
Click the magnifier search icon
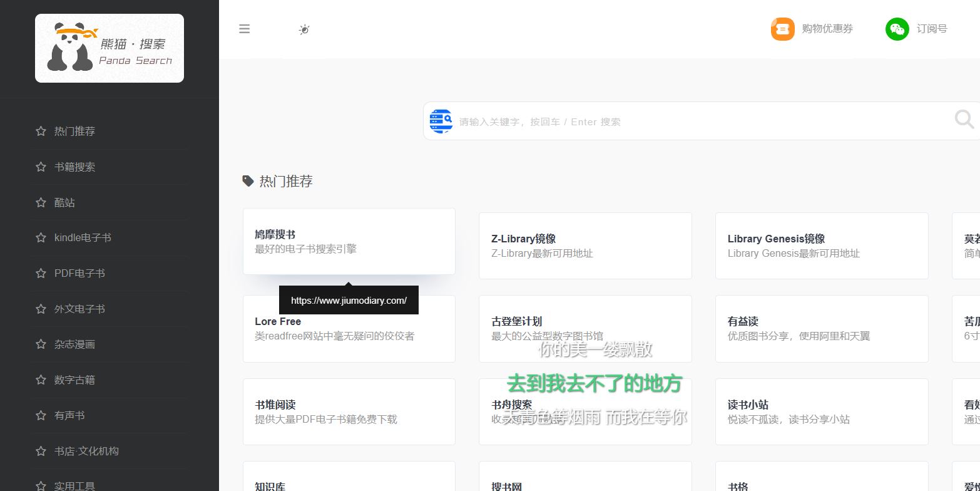tap(964, 119)
